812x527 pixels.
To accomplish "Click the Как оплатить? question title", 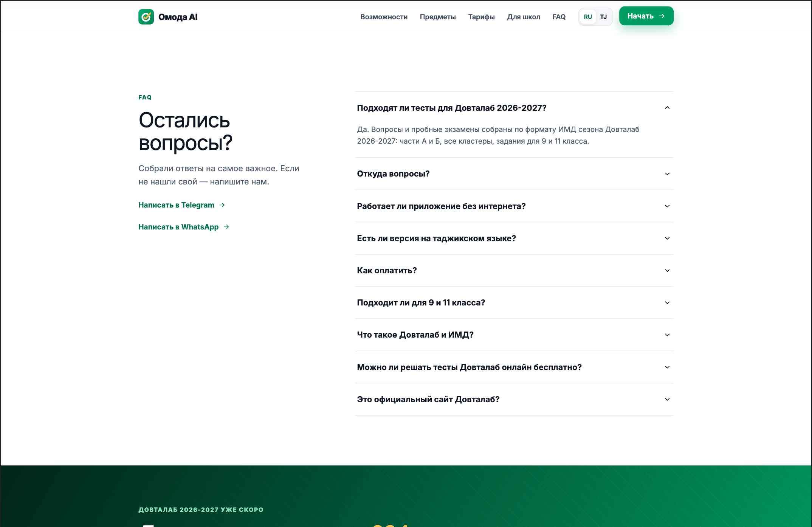I will click(x=387, y=270).
